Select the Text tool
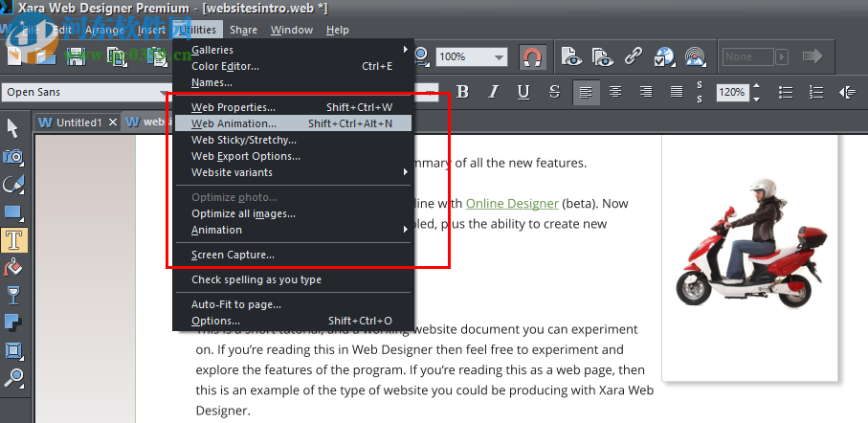The image size is (868, 423). click(x=13, y=240)
